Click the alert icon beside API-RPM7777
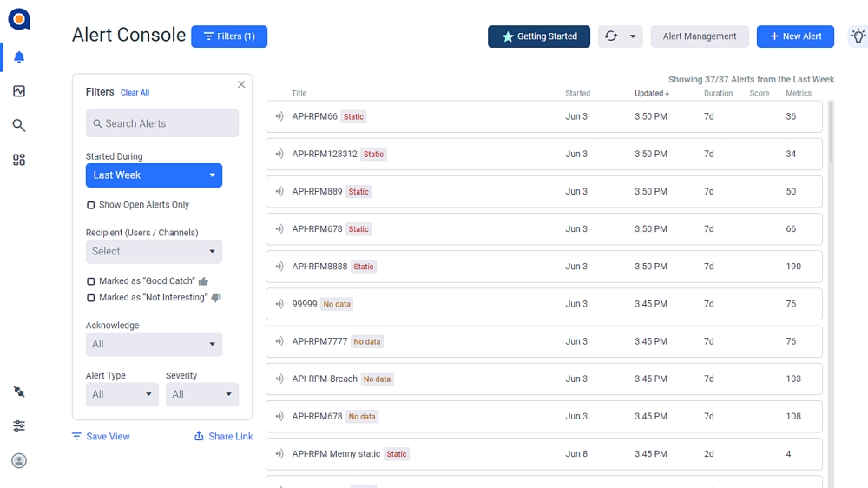 [x=279, y=341]
